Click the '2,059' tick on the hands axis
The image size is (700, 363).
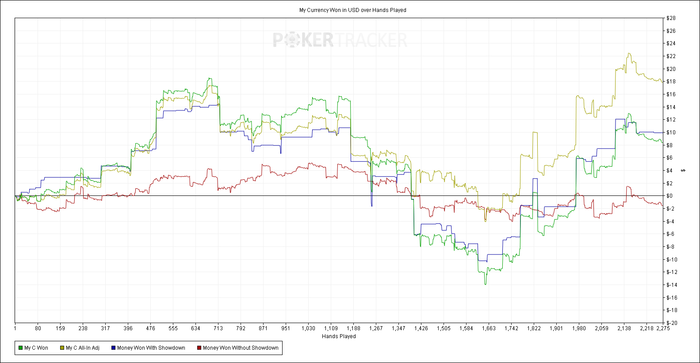601,328
